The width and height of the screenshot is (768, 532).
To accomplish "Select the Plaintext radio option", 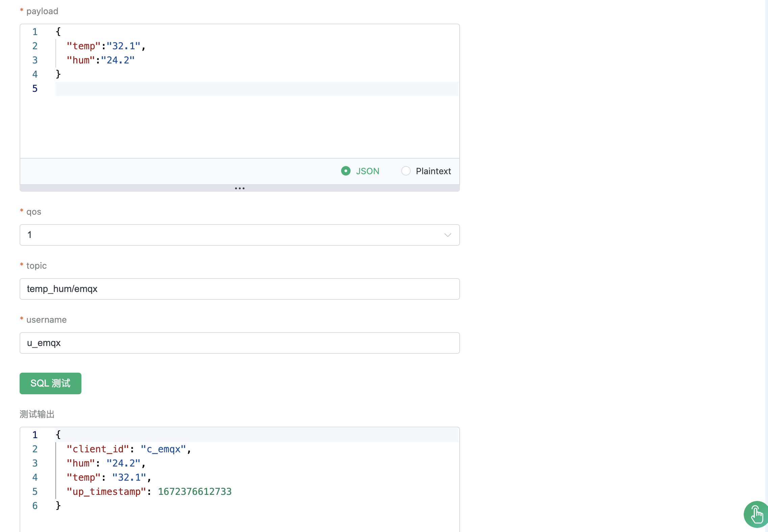I will (406, 171).
